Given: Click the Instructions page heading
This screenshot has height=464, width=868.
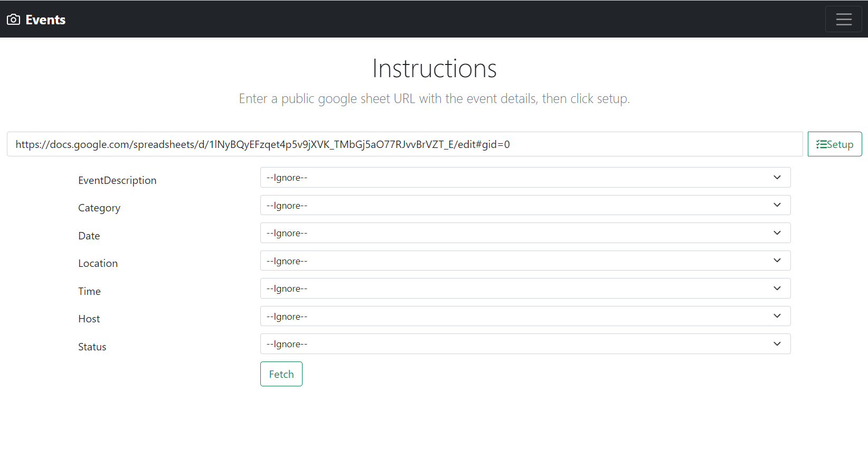Looking at the screenshot, I should click(434, 69).
